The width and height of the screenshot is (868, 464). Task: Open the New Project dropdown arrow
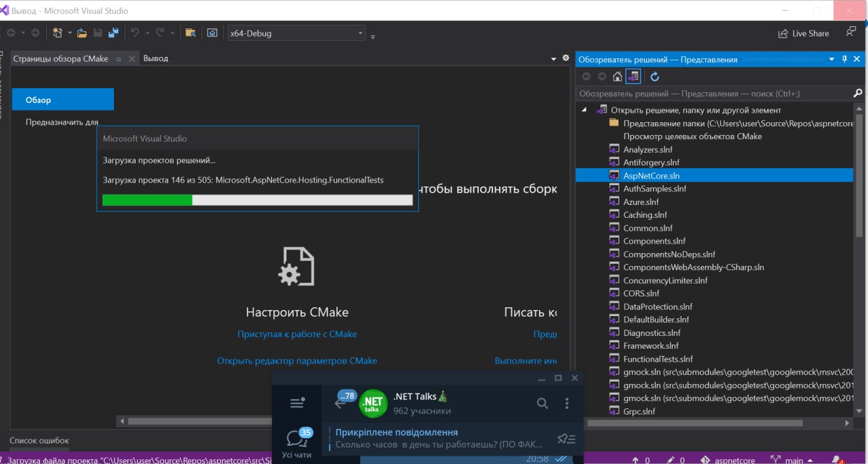pos(68,33)
